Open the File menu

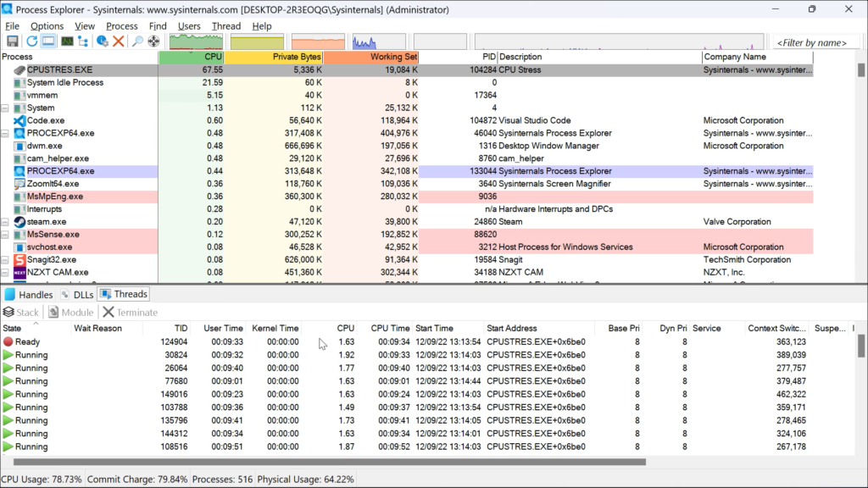pyautogui.click(x=12, y=26)
